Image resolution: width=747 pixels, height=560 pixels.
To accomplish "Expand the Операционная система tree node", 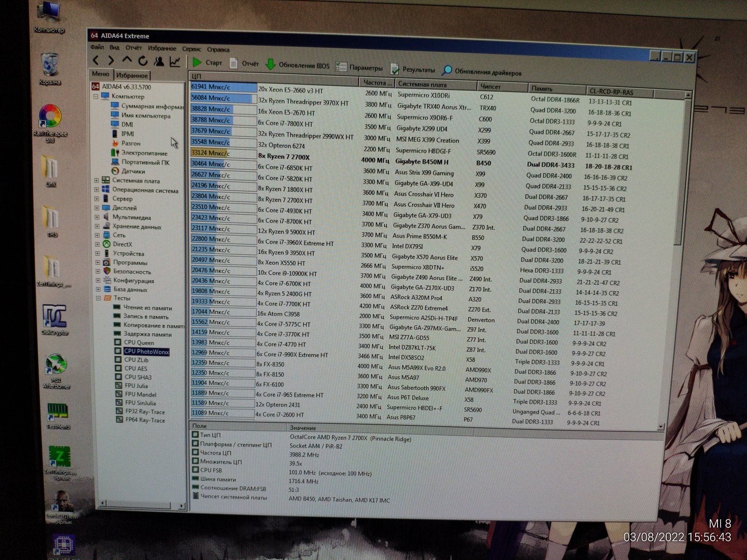I will click(x=97, y=190).
